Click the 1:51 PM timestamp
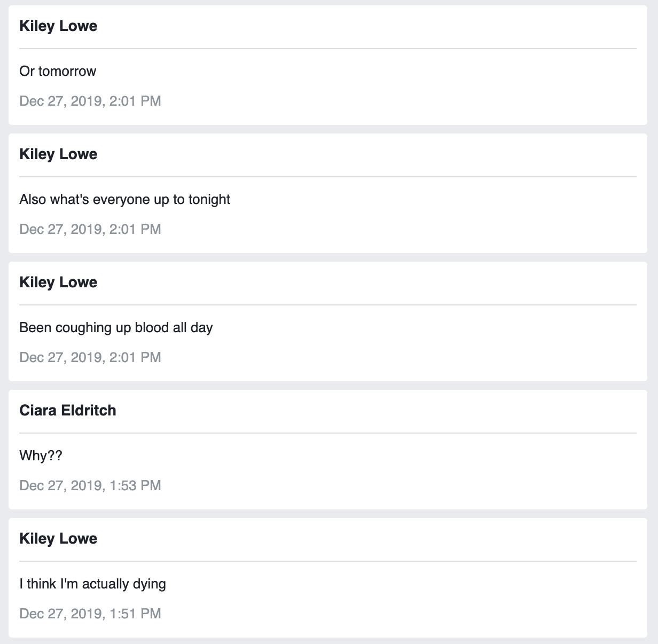This screenshot has height=644, width=658. (x=90, y=614)
